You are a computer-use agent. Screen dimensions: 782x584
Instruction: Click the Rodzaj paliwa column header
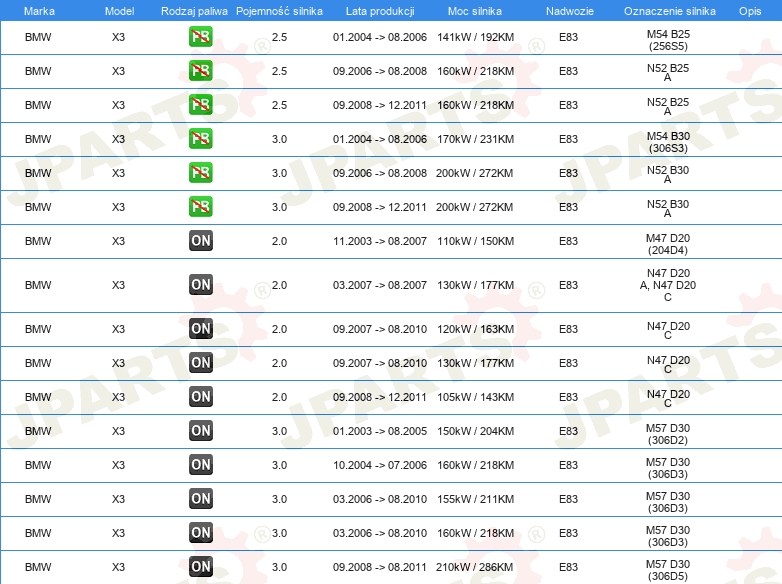(194, 11)
